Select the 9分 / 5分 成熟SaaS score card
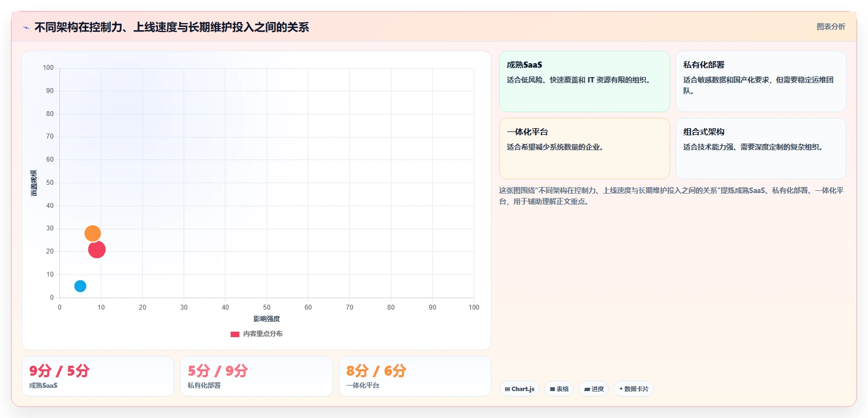 pos(98,376)
